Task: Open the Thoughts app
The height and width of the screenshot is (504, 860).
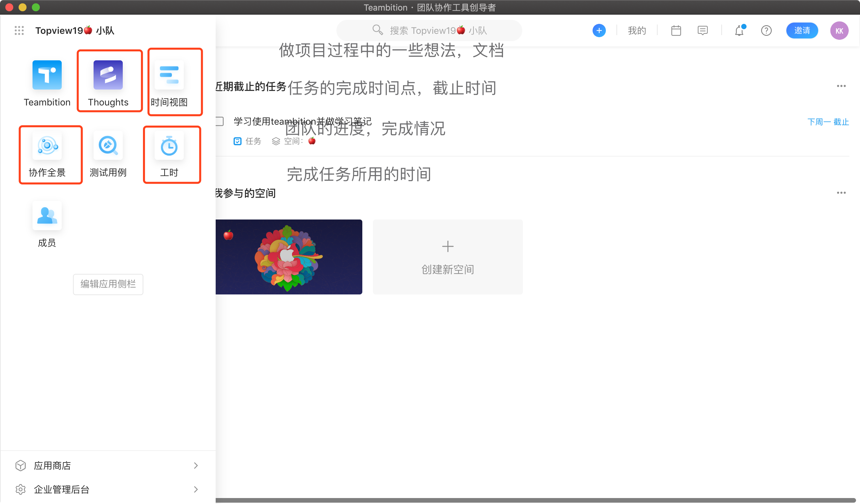Action: click(x=108, y=75)
